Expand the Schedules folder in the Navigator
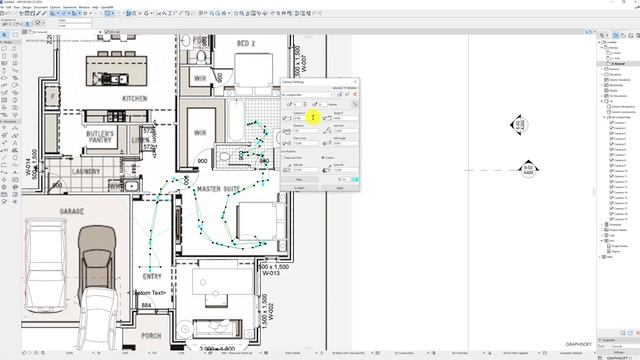Screen dimensions: 640x360 click(602, 224)
